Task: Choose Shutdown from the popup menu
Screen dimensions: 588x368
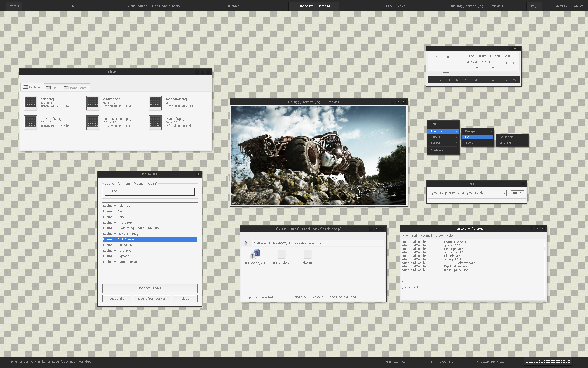Action: pos(443,150)
